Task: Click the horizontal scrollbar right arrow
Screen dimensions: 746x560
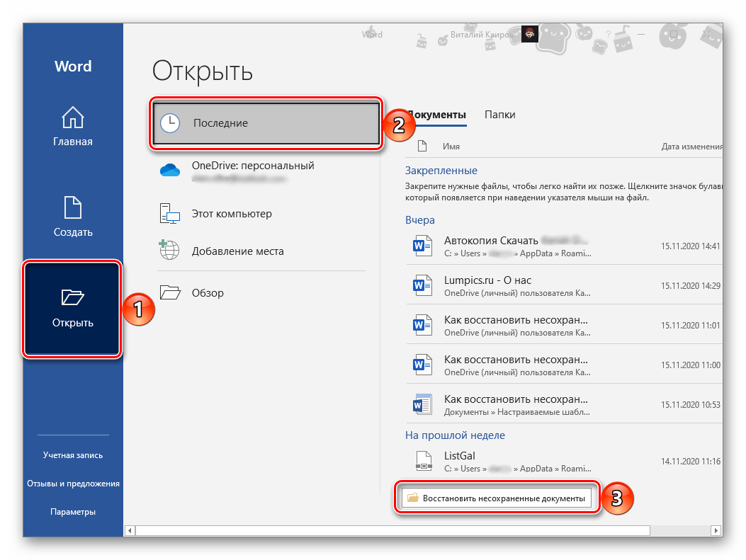Action: 716,530
